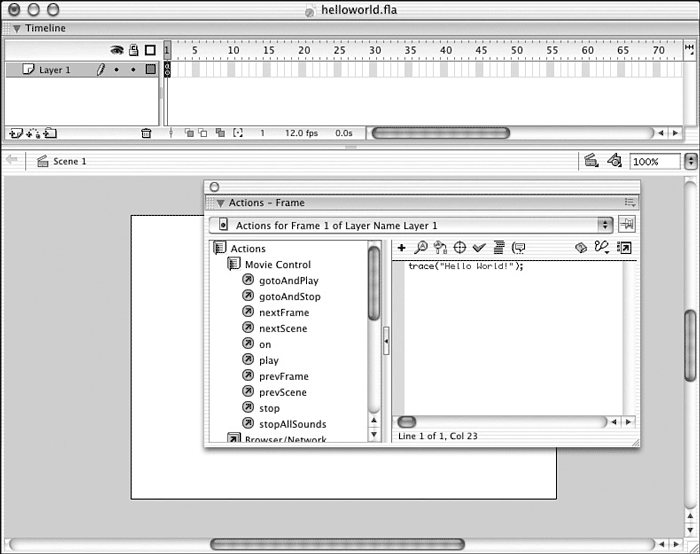
Task: Select nextFrame action
Action: click(284, 312)
